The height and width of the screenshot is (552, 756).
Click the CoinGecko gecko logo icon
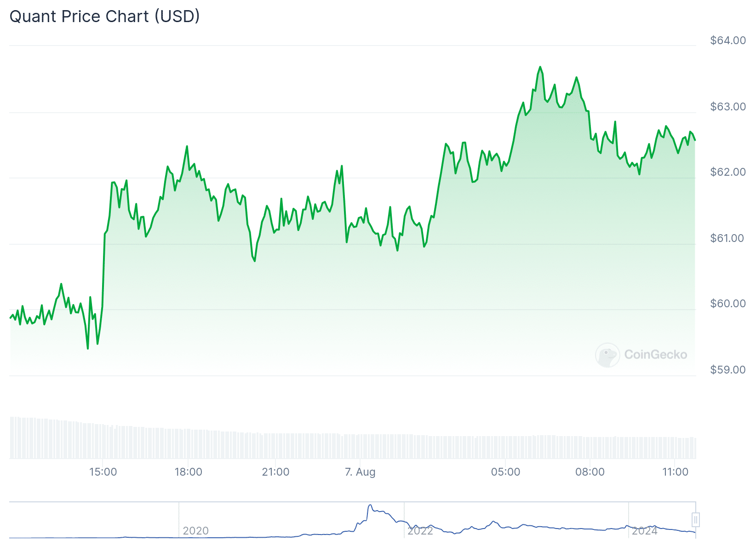coord(607,355)
